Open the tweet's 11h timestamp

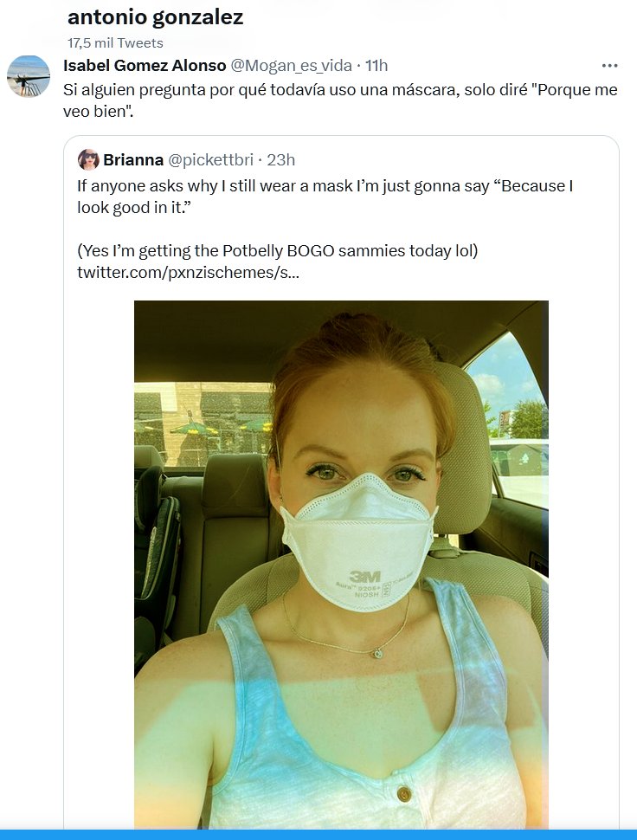[x=376, y=66]
